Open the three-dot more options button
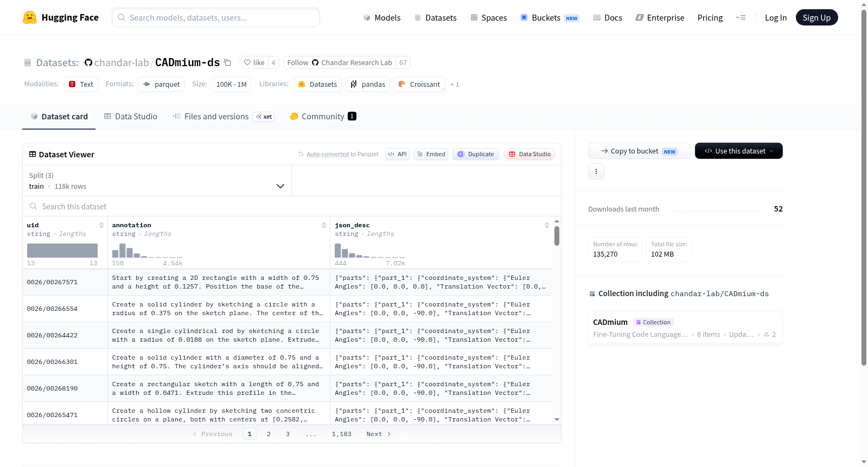The image size is (868, 467). [x=596, y=171]
